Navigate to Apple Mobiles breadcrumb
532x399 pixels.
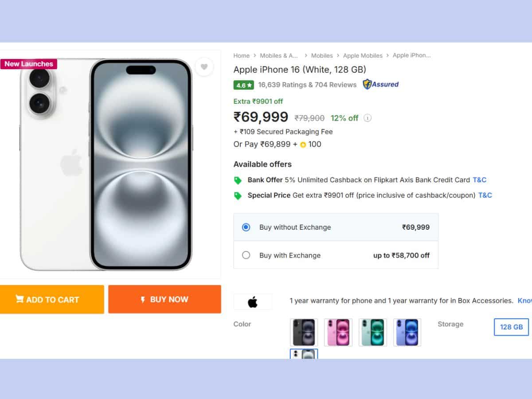[363, 55]
